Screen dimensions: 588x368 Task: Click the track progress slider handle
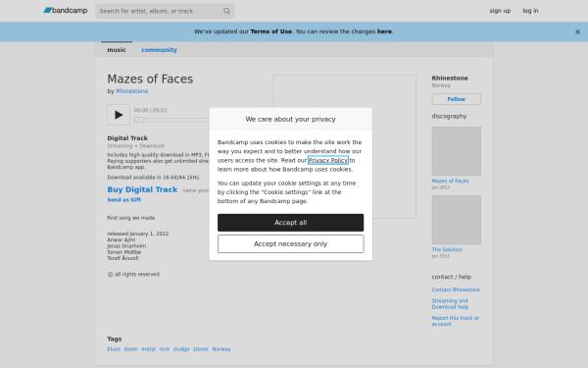tap(139, 120)
